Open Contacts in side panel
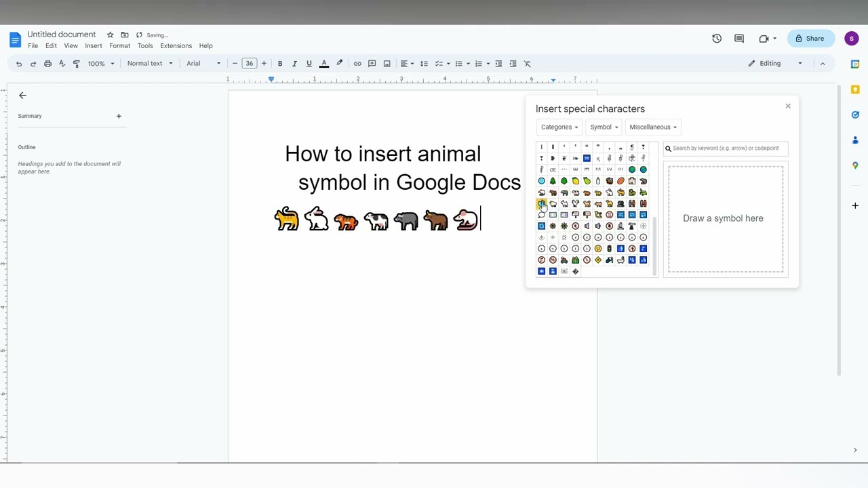The image size is (868, 488). [x=855, y=140]
